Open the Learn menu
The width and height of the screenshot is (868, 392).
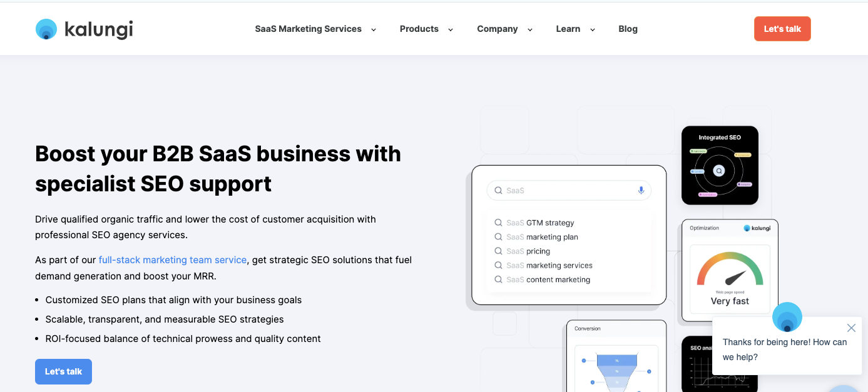568,29
